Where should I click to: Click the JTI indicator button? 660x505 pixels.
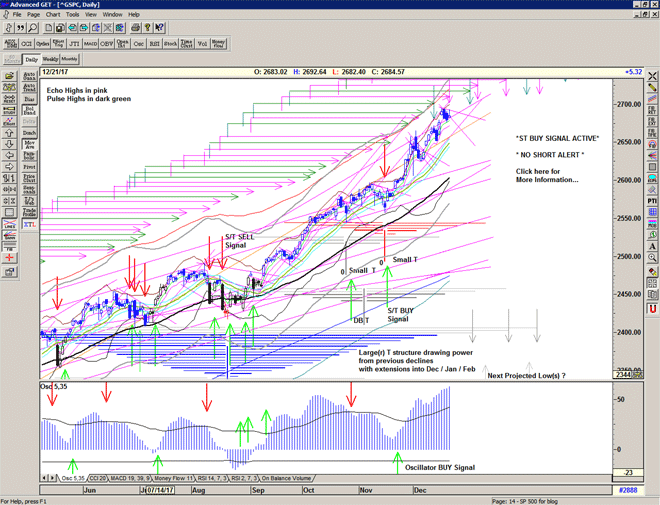(x=75, y=43)
